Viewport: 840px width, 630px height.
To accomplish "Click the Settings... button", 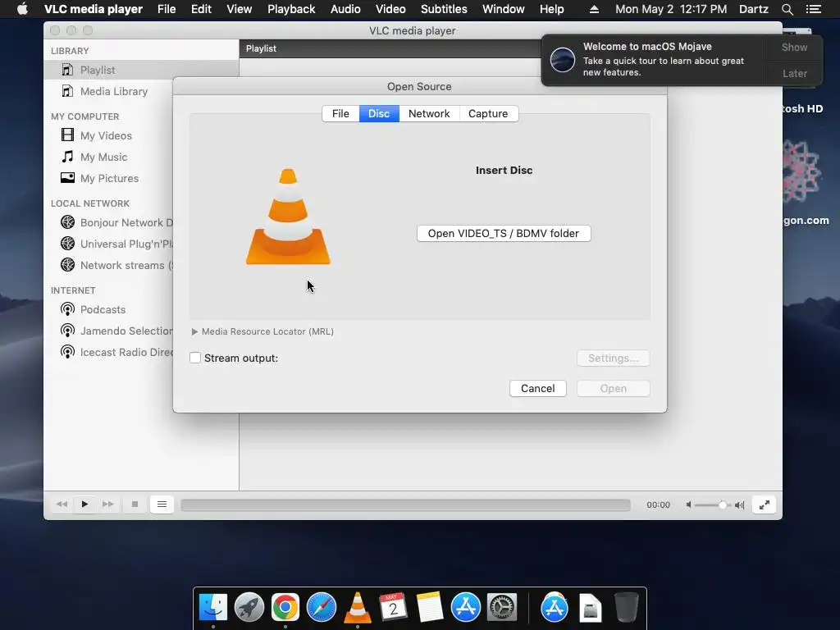I will pyautogui.click(x=614, y=358).
